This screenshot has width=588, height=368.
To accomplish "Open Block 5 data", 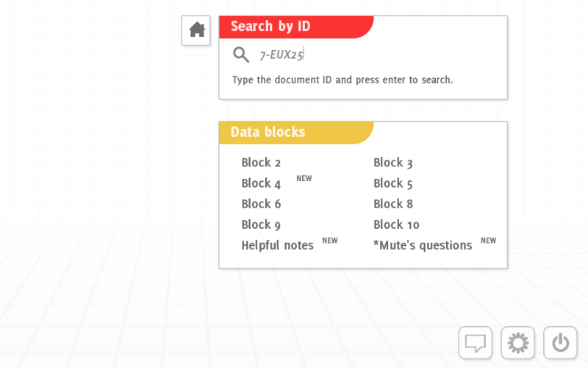I will (x=393, y=183).
